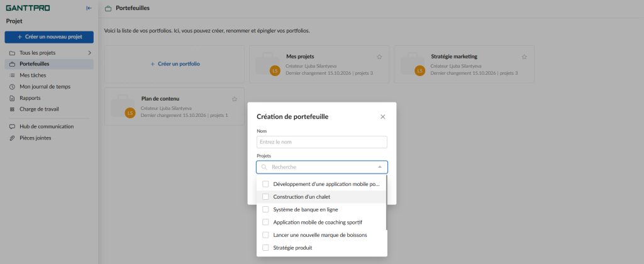Check Lancer une nouvelle marque de boissons
The width and height of the screenshot is (644, 264).
265,235
